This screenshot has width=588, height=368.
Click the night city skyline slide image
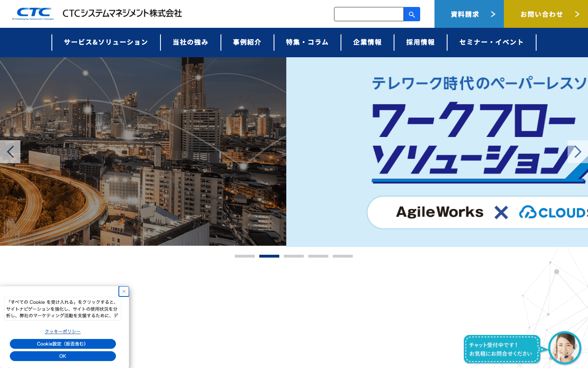coord(143,152)
